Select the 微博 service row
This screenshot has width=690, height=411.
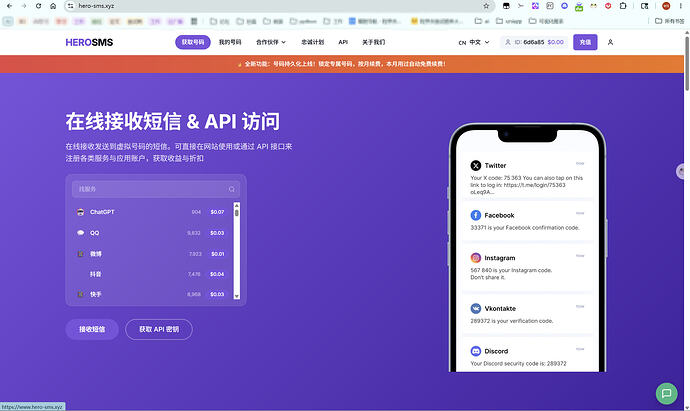tap(151, 254)
